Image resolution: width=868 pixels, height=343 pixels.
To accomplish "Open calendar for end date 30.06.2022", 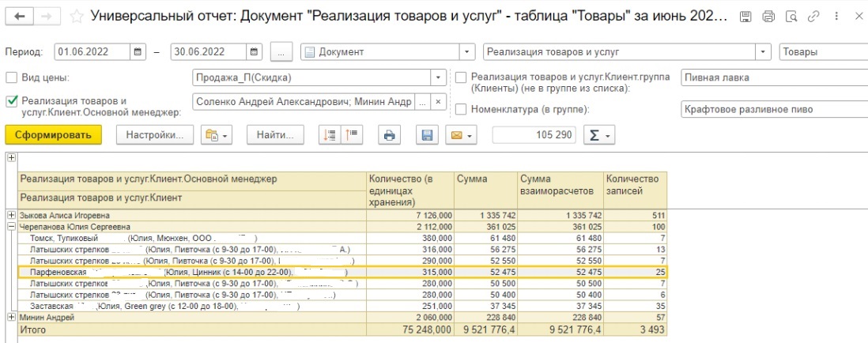I will 255,52.
